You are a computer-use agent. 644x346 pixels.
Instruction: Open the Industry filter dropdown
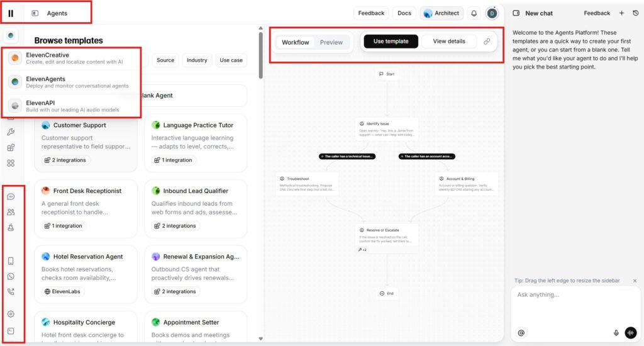197,60
